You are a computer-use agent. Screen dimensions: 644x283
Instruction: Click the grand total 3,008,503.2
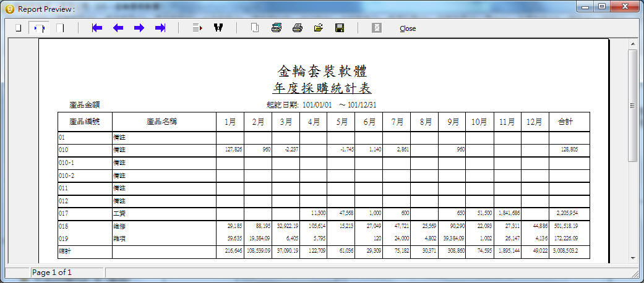(x=564, y=251)
